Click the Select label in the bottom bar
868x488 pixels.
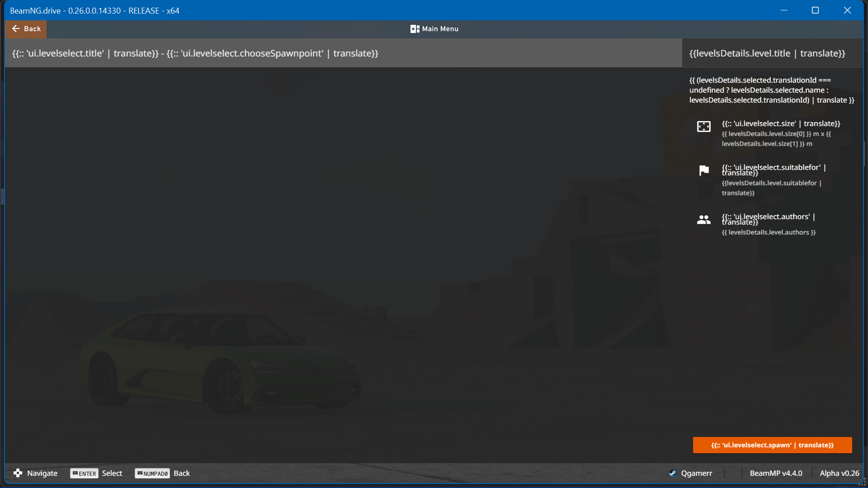coord(112,473)
